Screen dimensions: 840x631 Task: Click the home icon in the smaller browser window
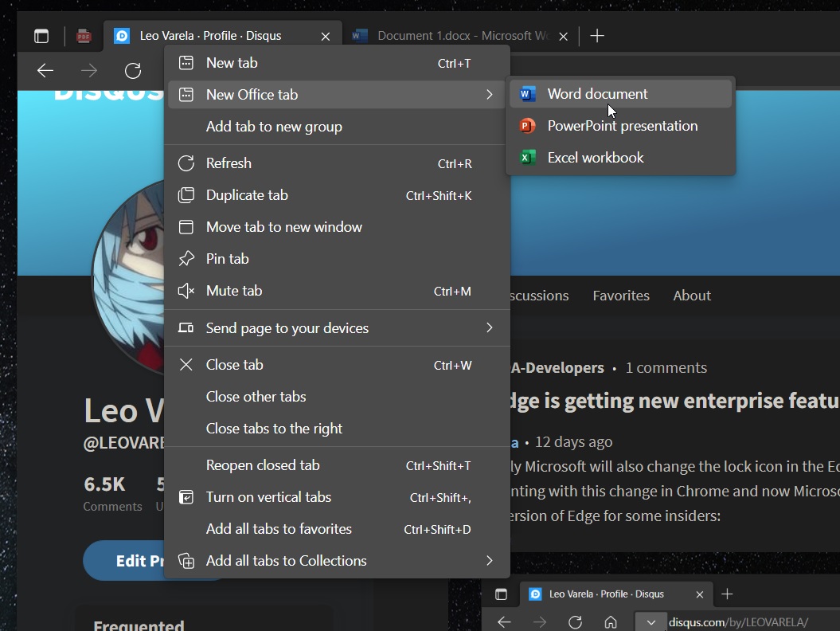point(611,621)
